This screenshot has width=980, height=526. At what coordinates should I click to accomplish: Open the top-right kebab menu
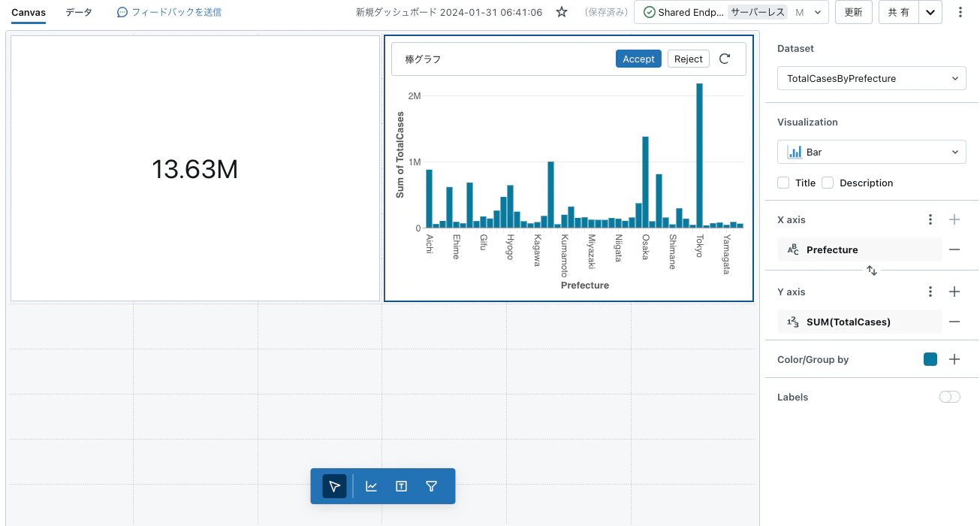pos(961,12)
